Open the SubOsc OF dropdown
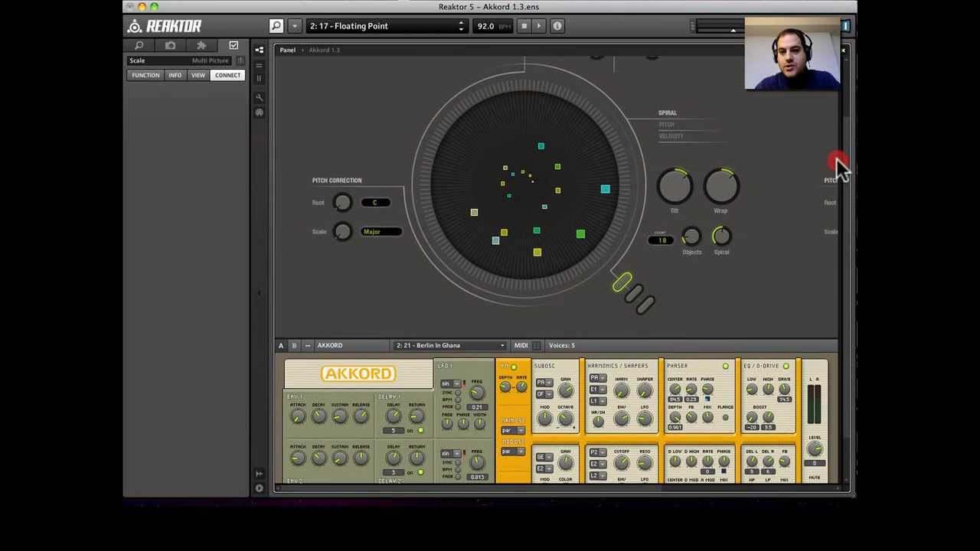Viewport: 980px width, 551px height. point(544,393)
